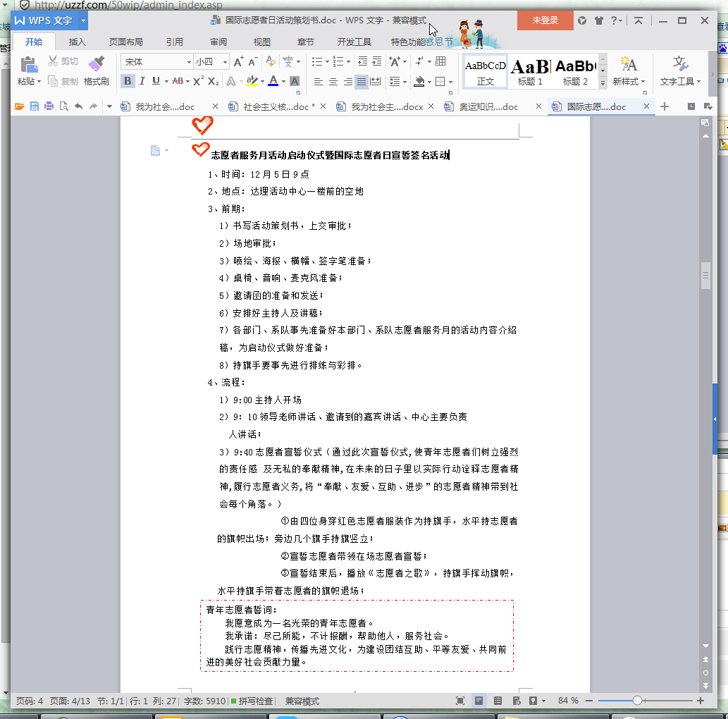Switch to web layout view icon
Image resolution: width=728 pixels, height=719 pixels.
click(x=517, y=701)
